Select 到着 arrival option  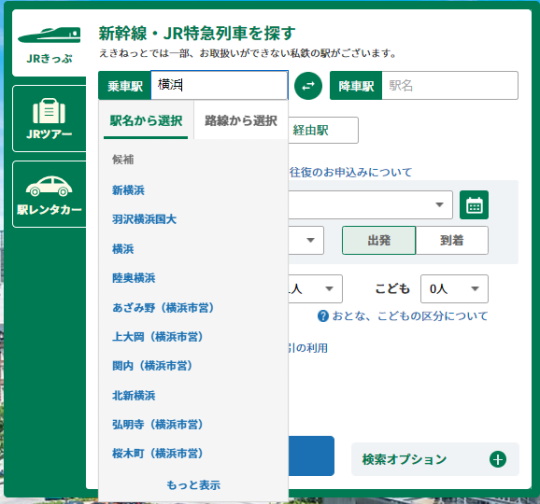(452, 240)
